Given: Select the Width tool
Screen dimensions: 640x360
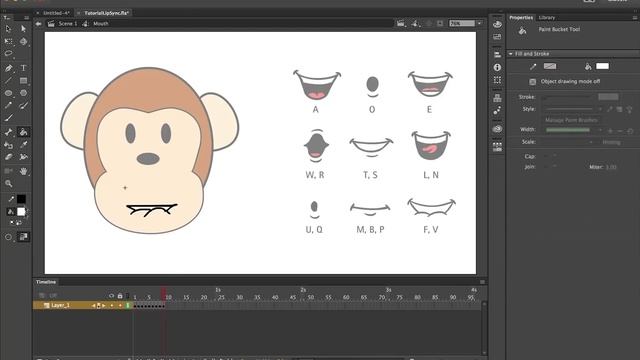Looking at the screenshot, I should click(x=23, y=157).
